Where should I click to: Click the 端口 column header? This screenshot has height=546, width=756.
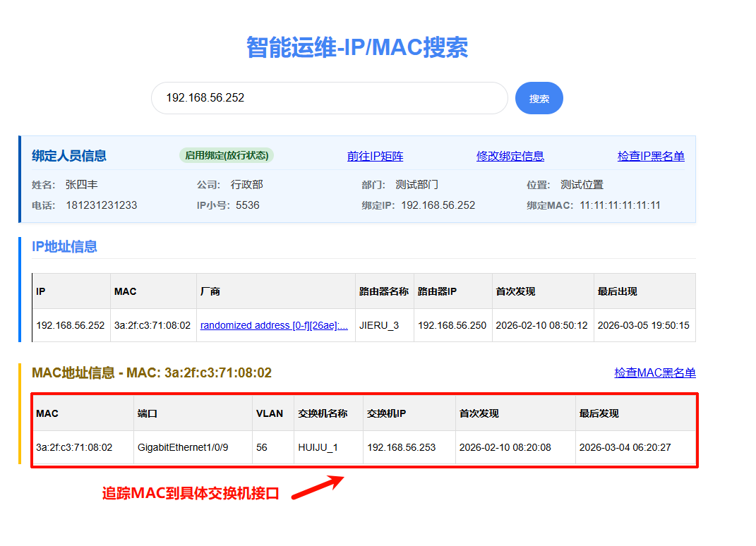(147, 413)
